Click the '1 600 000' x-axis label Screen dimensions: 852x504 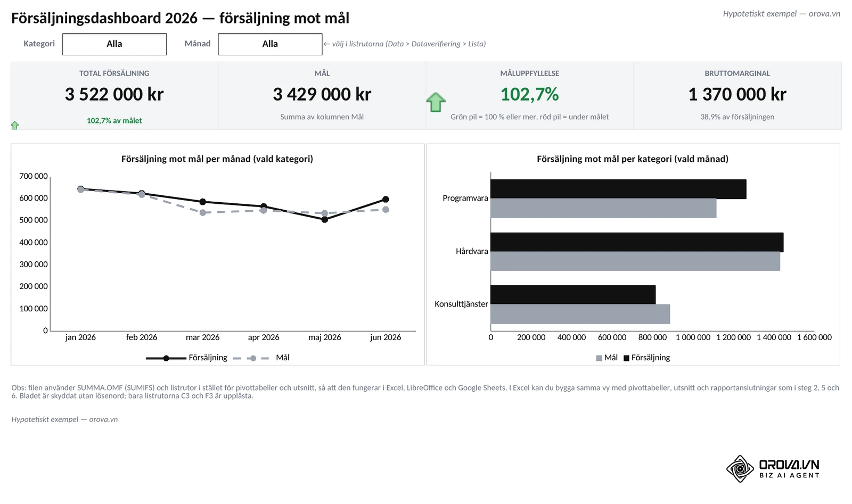814,337
